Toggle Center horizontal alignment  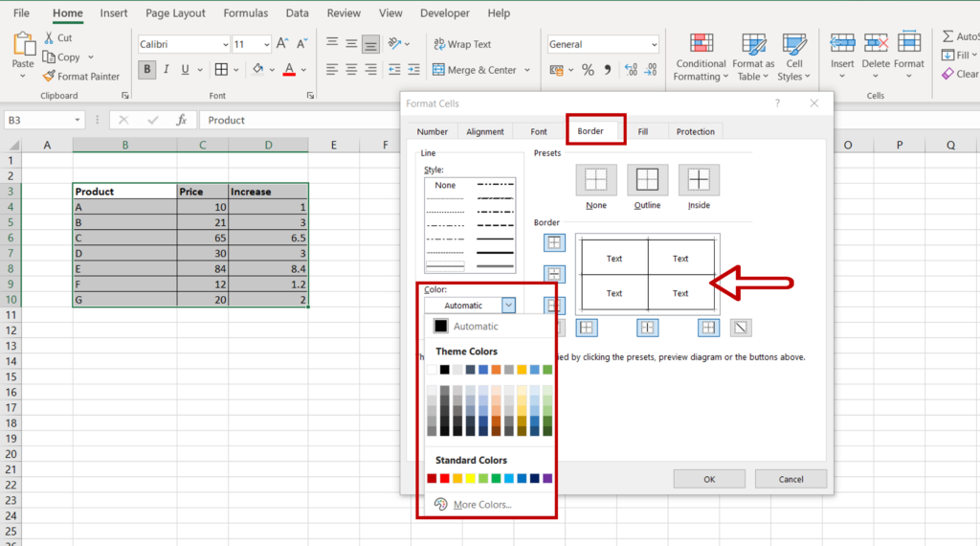coord(351,69)
